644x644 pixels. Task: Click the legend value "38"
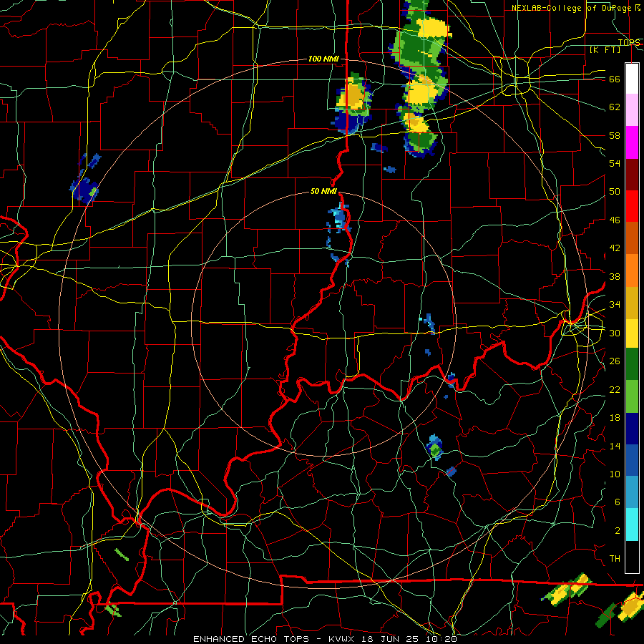(615, 276)
